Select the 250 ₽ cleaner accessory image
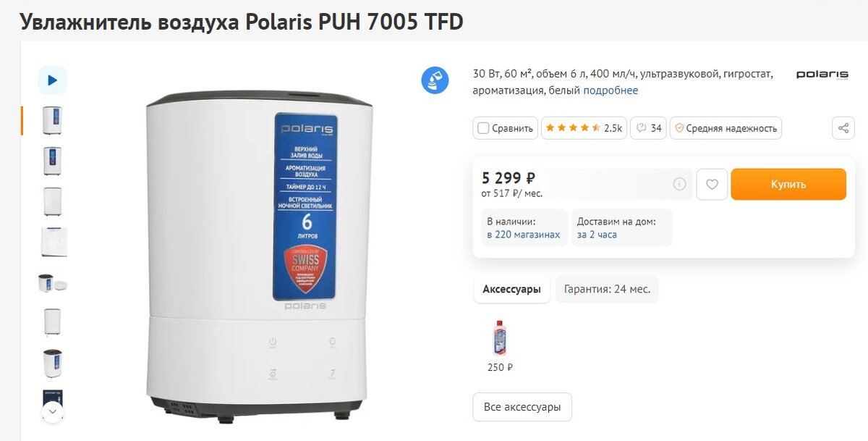The image size is (868, 441). [499, 337]
